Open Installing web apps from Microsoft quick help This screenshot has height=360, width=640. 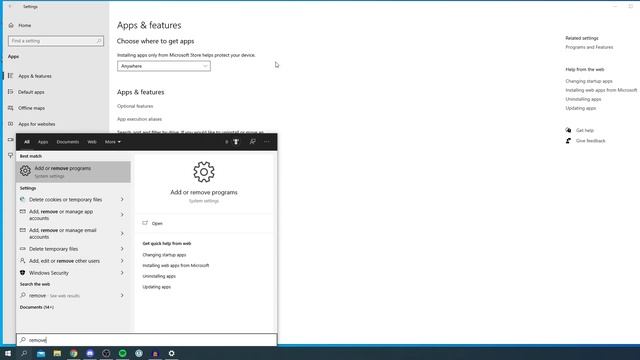tap(176, 265)
